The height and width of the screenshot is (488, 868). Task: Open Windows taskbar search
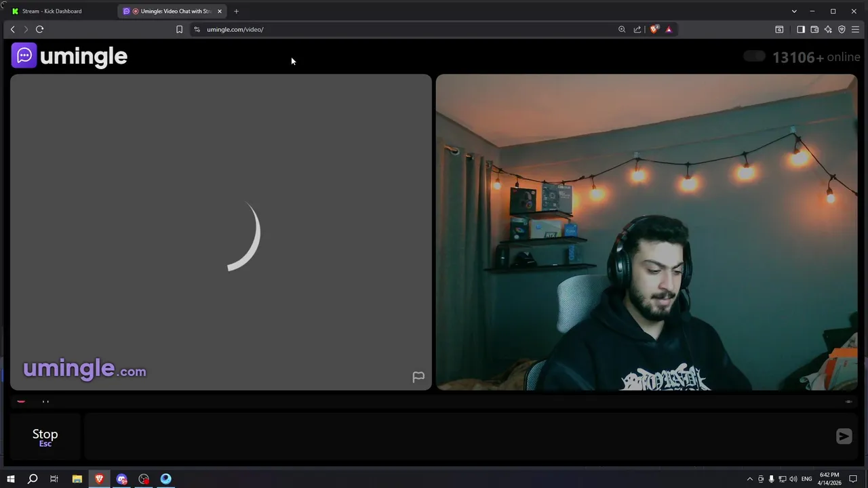[x=32, y=479]
